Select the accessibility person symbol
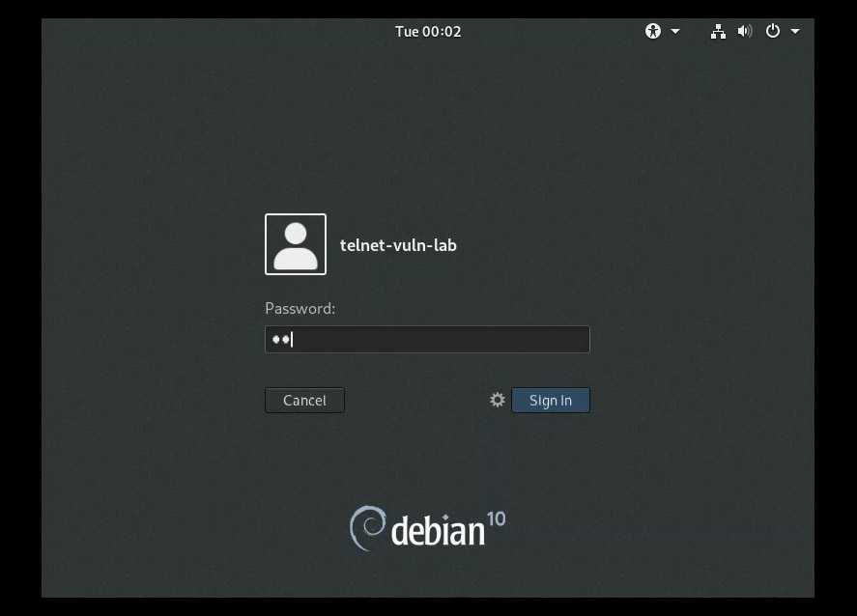The image size is (857, 616). point(652,30)
